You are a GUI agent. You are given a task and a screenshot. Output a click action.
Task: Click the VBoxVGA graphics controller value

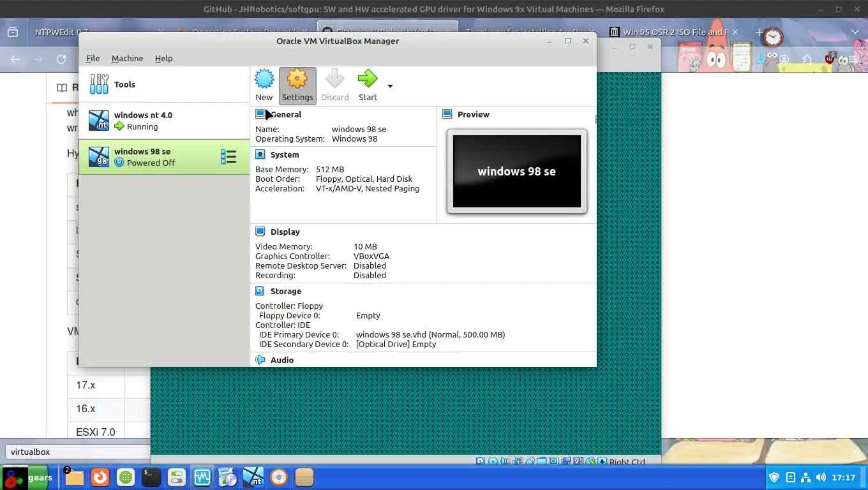tap(371, 256)
